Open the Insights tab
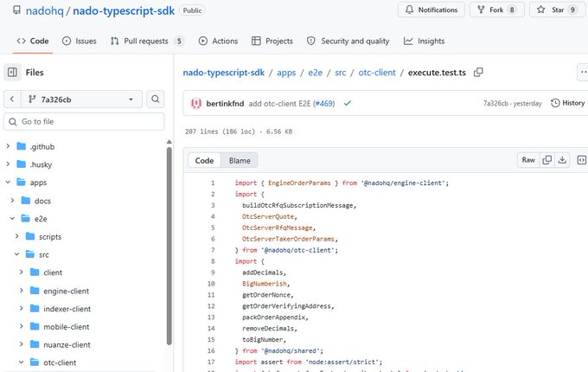The image size is (588, 372). pos(424,41)
